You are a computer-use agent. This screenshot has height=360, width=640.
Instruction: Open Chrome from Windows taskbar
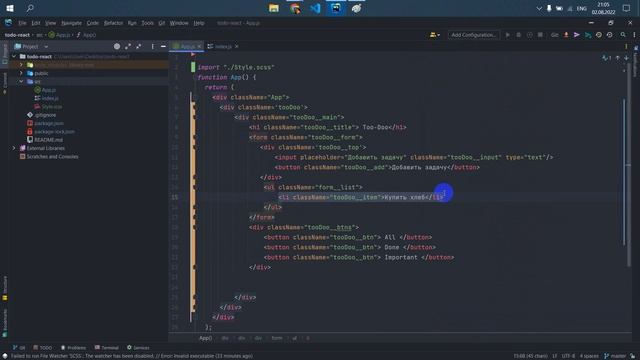point(295,8)
